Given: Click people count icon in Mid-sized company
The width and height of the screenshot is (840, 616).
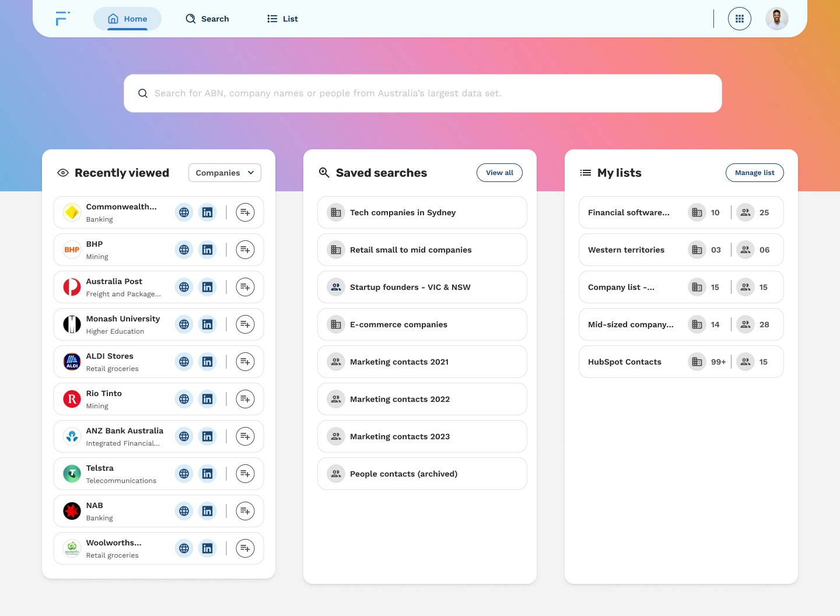Looking at the screenshot, I should (745, 324).
